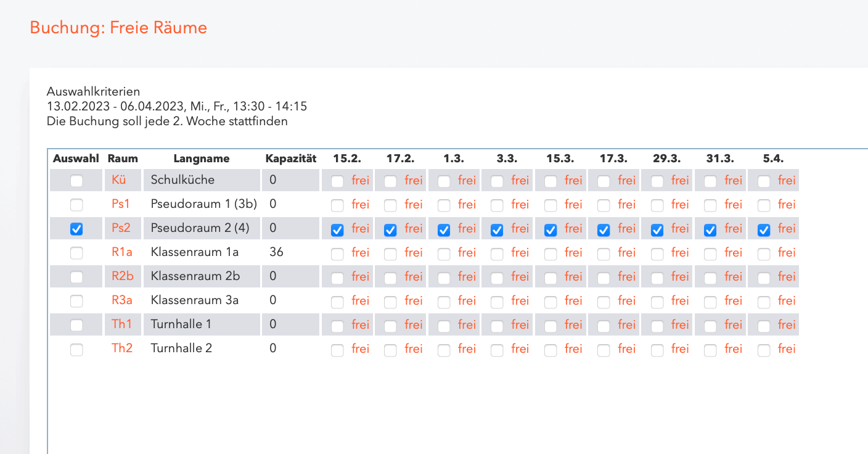This screenshot has height=454, width=868.
Task: Check Turnhalle 1 for date 15.3.
Action: coord(551,326)
